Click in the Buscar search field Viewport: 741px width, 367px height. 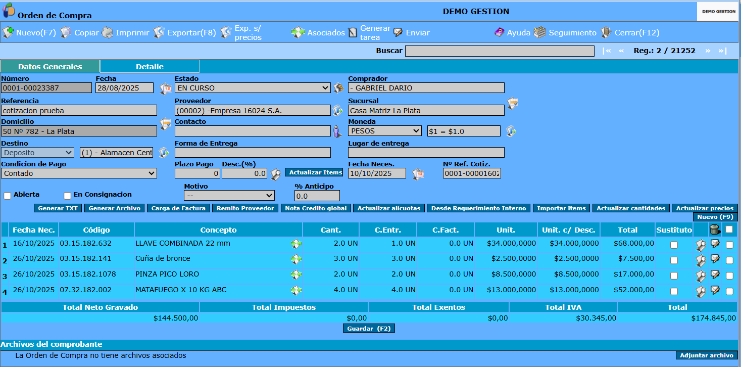(x=500, y=51)
